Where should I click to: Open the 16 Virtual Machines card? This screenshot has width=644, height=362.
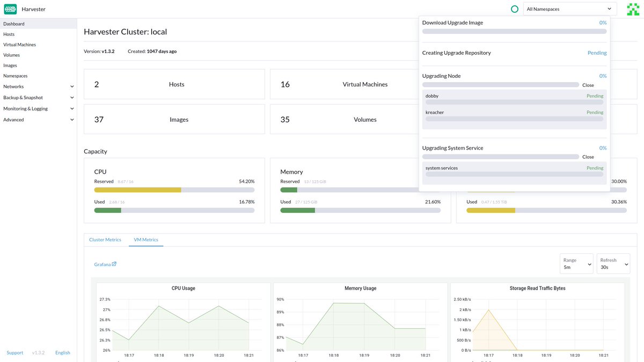click(x=345, y=84)
